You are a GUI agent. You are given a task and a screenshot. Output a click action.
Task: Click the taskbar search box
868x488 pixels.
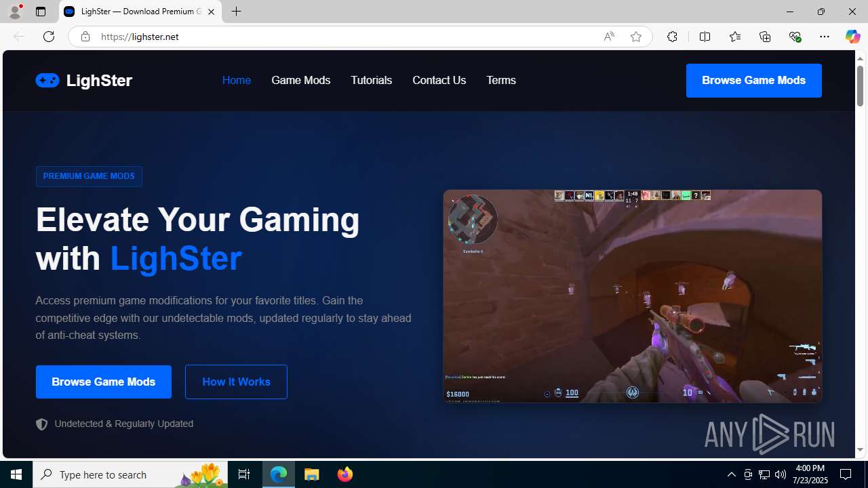click(x=130, y=474)
